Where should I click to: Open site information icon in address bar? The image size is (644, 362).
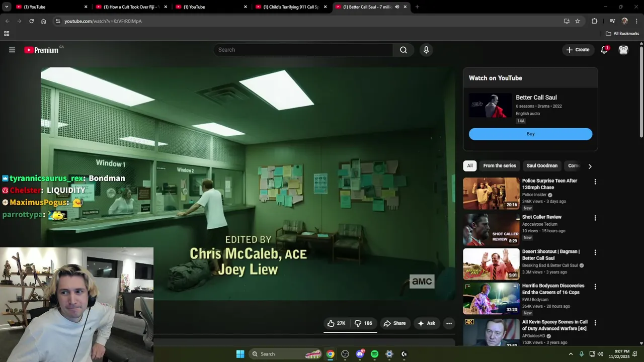coord(58,21)
